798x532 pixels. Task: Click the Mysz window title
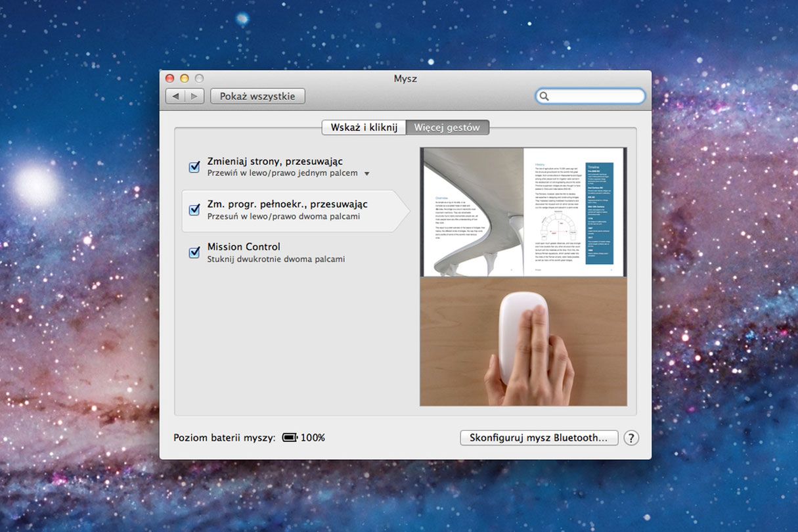[405, 78]
